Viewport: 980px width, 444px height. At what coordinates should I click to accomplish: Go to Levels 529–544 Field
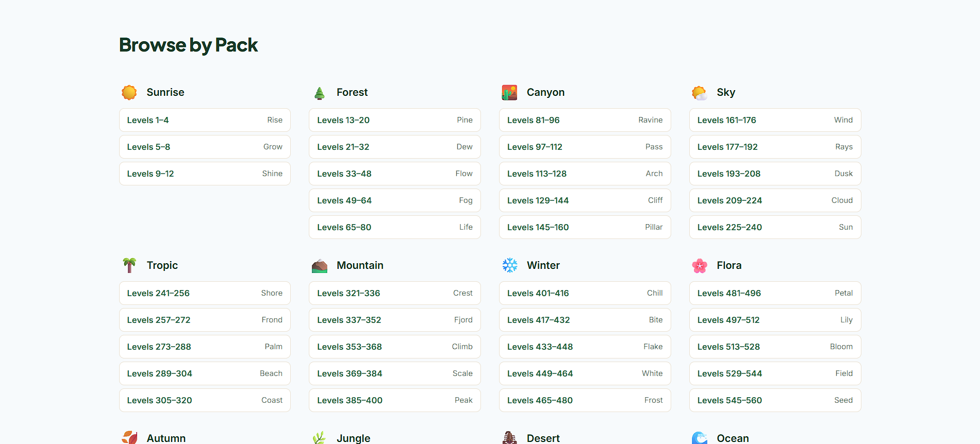point(775,373)
